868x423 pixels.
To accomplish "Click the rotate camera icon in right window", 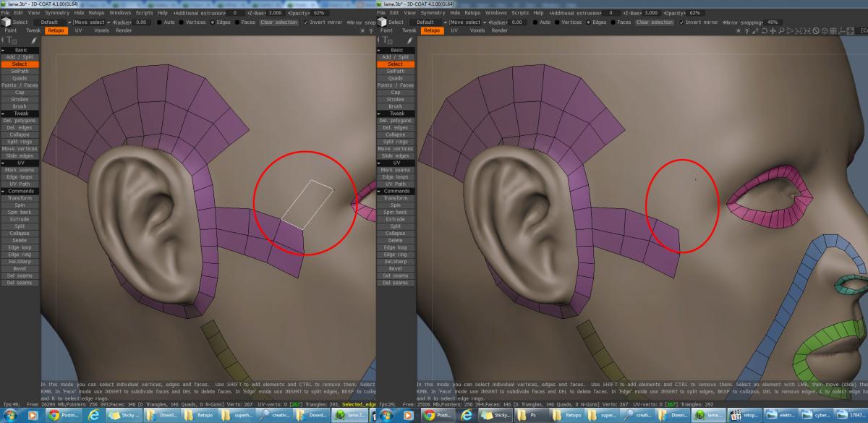I will (765, 31).
